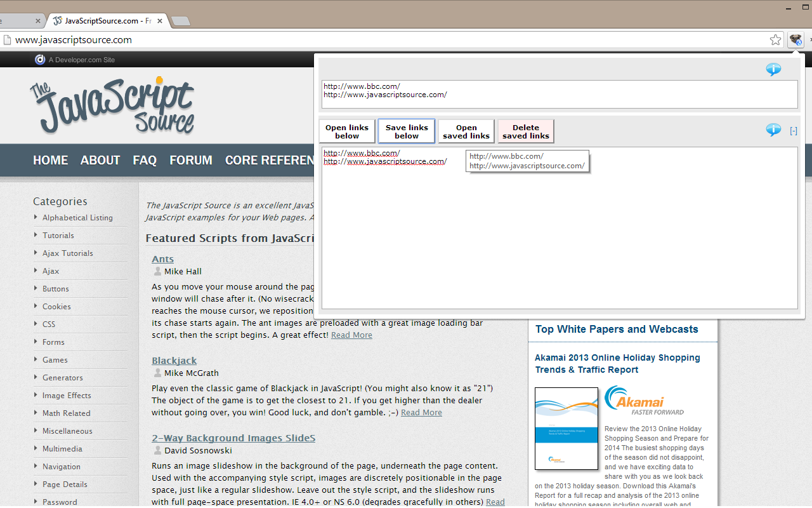Image resolution: width=812 pixels, height=508 pixels.
Task: Open the FAQ navigation item
Action: point(145,161)
